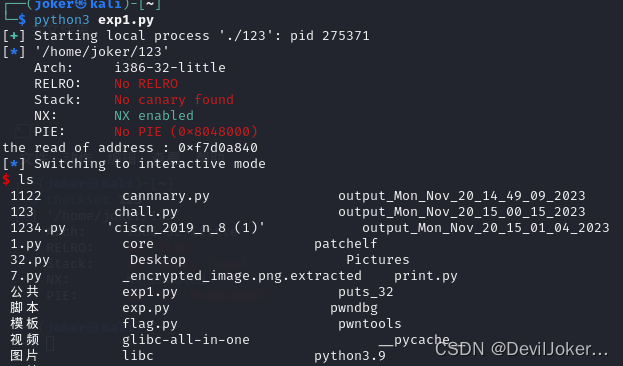Click the cannnary.py file entry
The height and width of the screenshot is (366, 623).
tap(166, 196)
